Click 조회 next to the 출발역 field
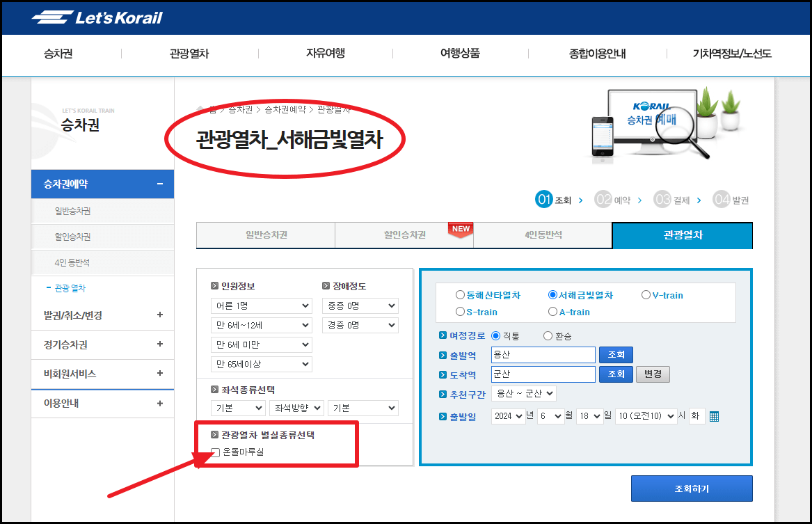The image size is (812, 524). tap(616, 355)
